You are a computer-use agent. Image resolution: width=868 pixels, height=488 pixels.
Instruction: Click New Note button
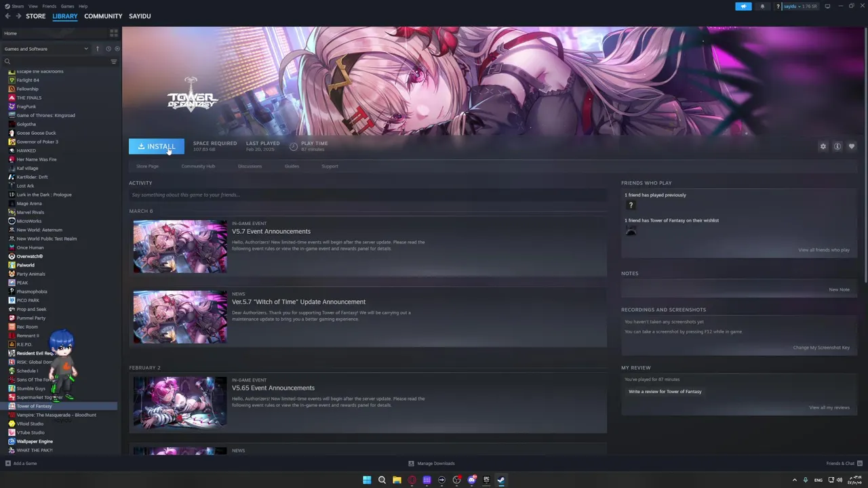tap(839, 289)
